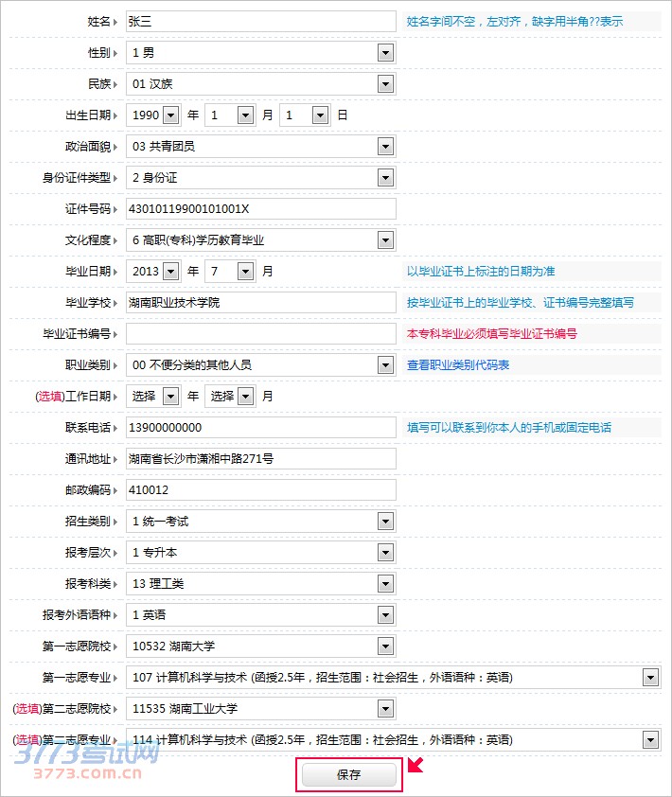Select the 联系电话 phone input field
The width and height of the screenshot is (672, 797).
point(260,428)
